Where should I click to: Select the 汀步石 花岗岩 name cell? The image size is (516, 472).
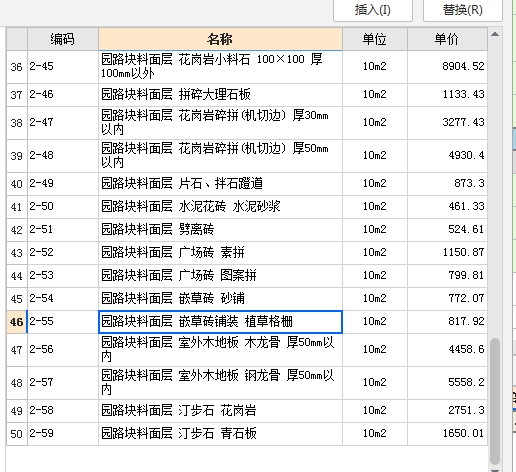point(220,411)
